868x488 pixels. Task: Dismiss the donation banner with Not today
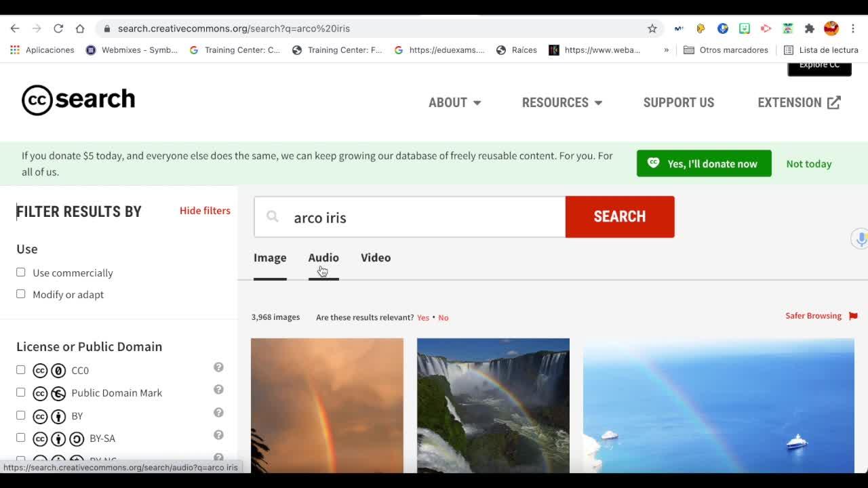[x=809, y=163]
